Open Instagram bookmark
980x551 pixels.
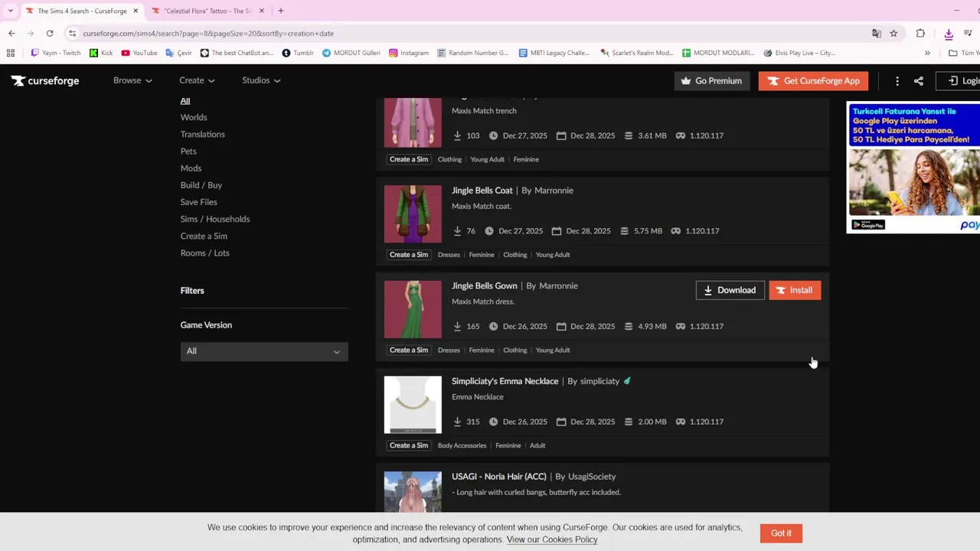409,53
